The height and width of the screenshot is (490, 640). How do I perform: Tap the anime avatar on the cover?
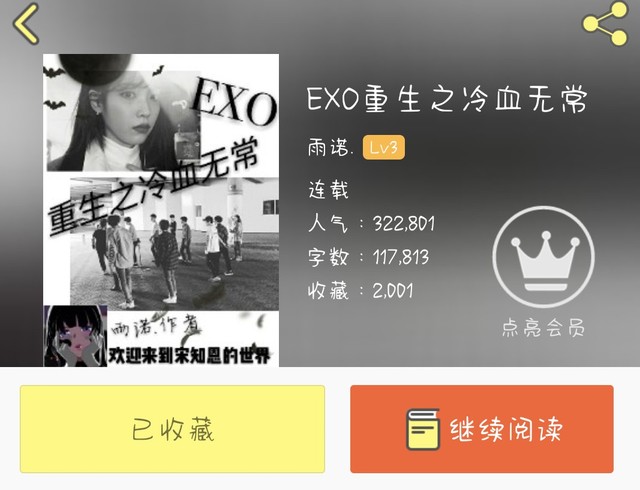click(76, 336)
